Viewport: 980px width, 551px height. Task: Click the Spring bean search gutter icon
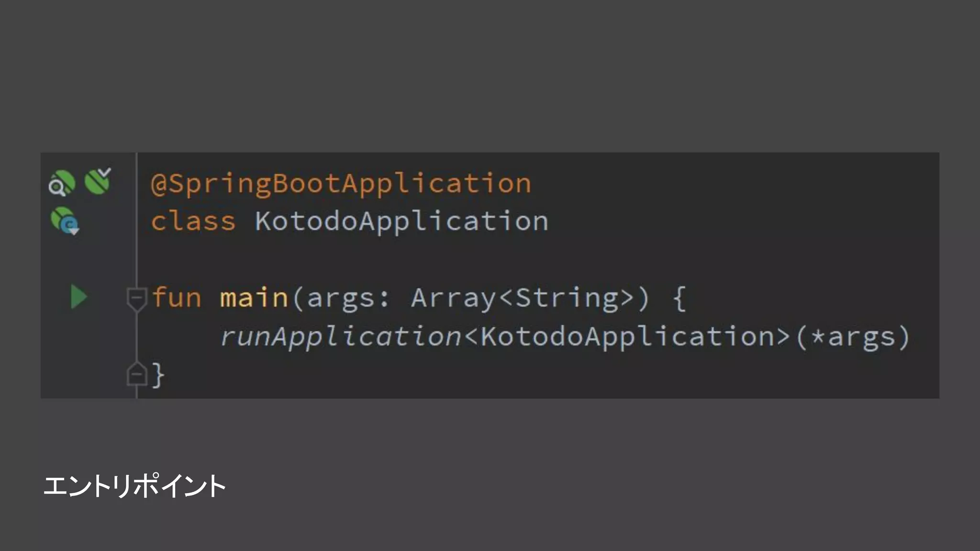pos(62,183)
